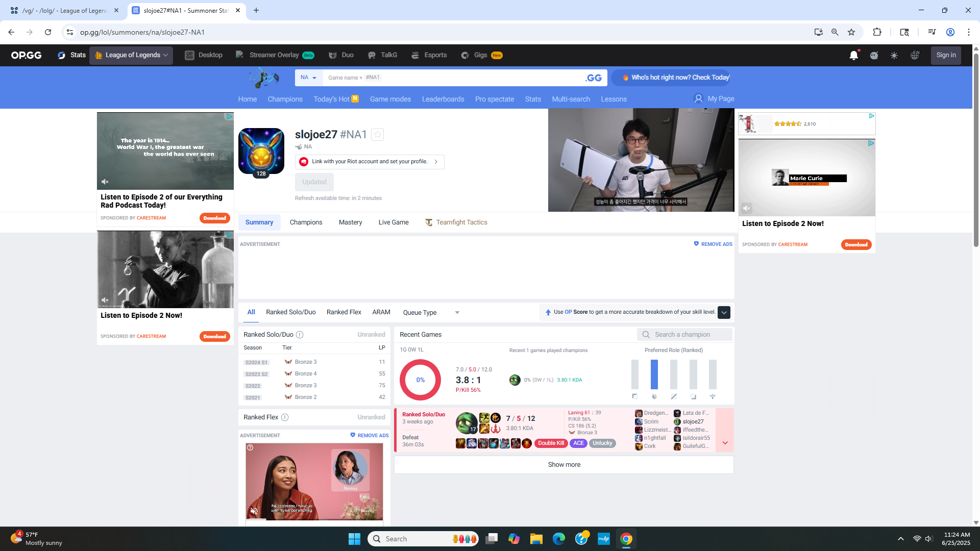Viewport: 980px width, 551px height.
Task: Expand the OP Score info panel
Action: click(724, 312)
